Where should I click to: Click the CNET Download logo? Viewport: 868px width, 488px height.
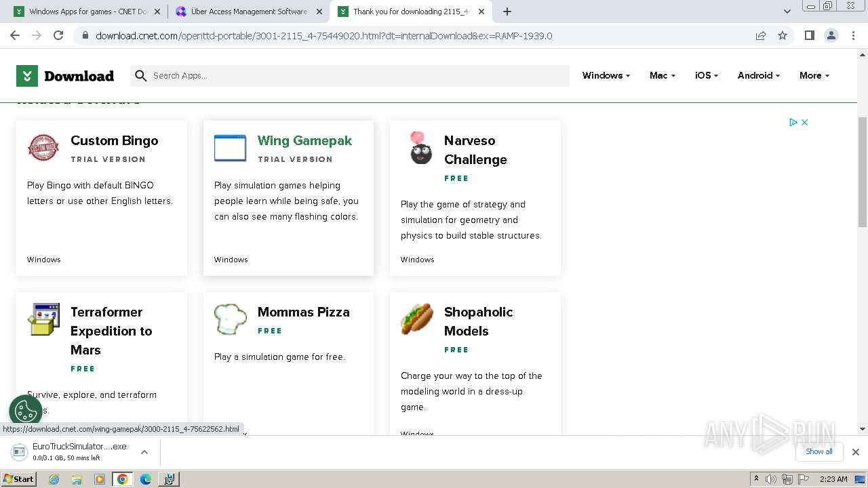point(65,76)
